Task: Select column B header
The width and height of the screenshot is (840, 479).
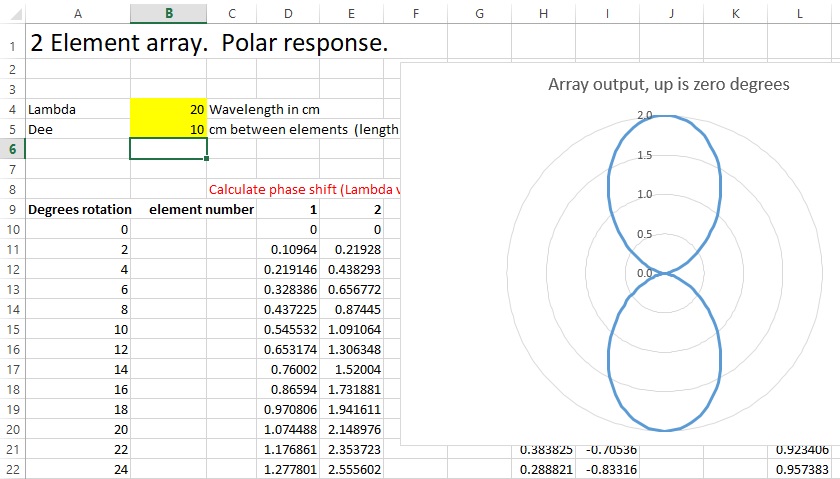Action: point(169,14)
